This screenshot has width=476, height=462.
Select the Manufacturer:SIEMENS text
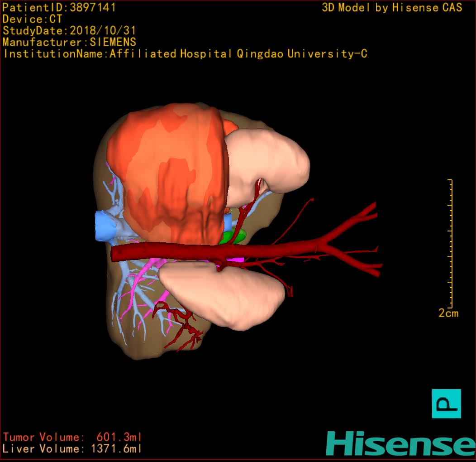[69, 42]
